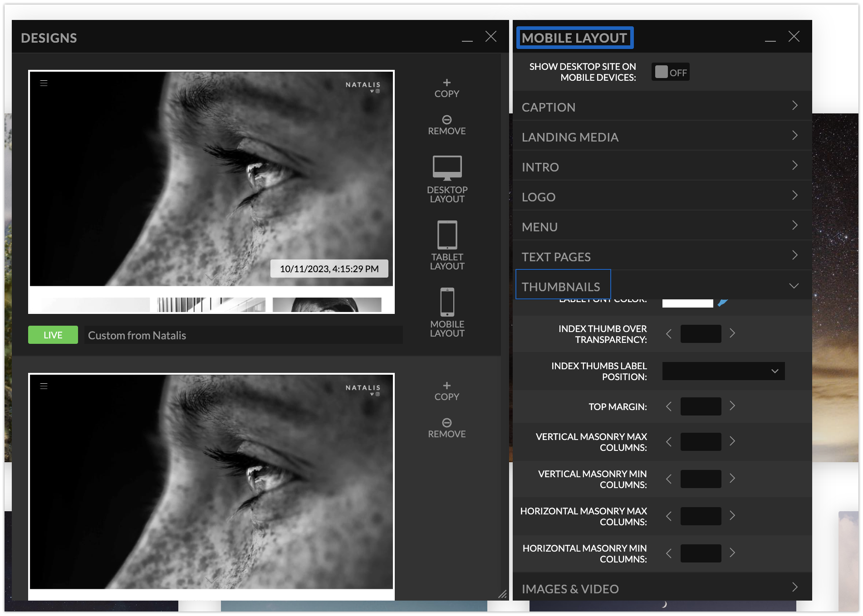Decrease Index Thumb Over Transparency value
Image resolution: width=863 pixels, height=616 pixels.
tap(669, 334)
